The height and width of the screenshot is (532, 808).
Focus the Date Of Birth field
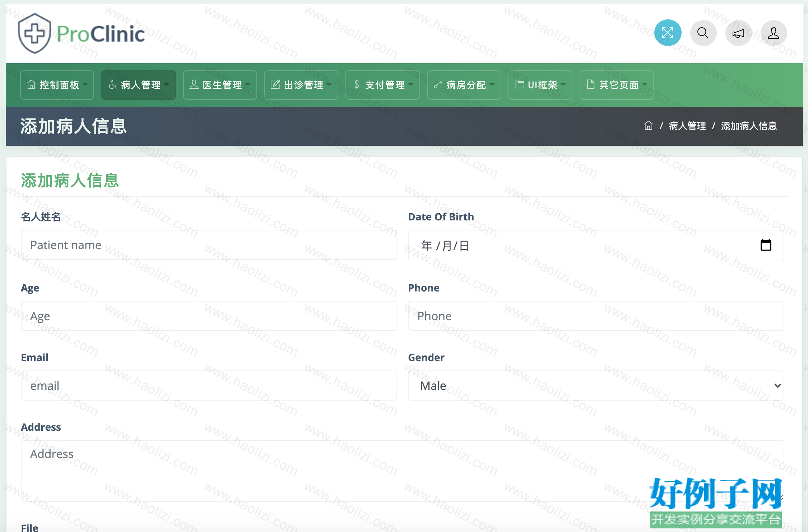(596, 246)
